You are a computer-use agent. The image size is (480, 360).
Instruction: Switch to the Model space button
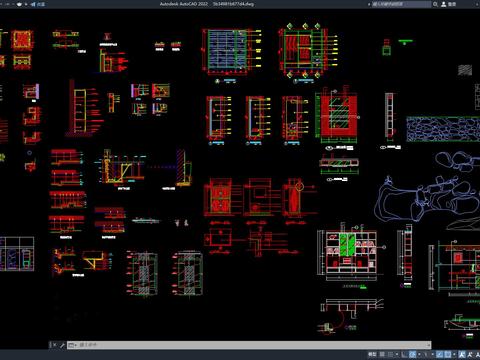[372, 354]
